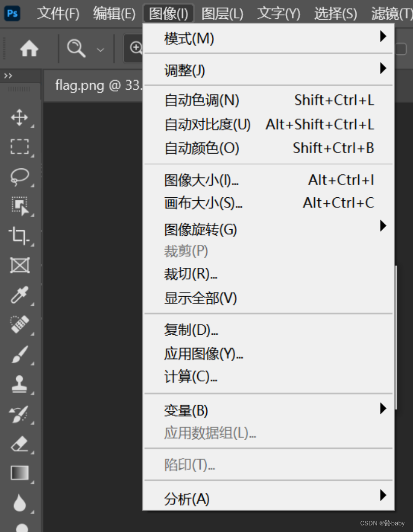Open the 文件(F) menu
Screen dimensions: 413x532
[58, 14]
